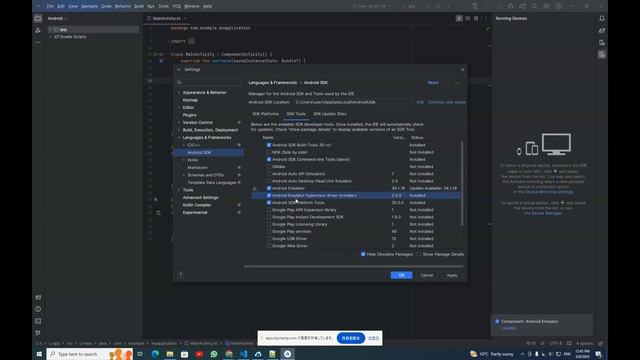
Task: Click the Task View taskbar icon
Action: coord(140,354)
